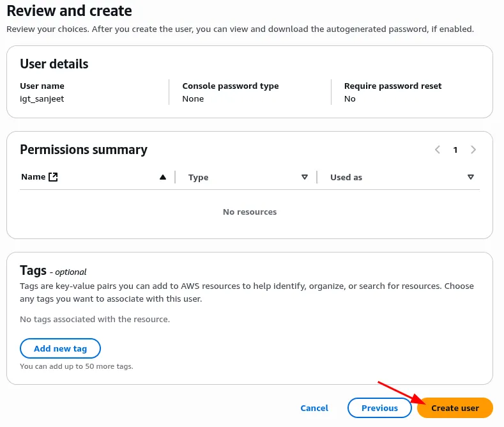Click the Tags section heading
This screenshot has height=427, width=504.
click(x=33, y=270)
